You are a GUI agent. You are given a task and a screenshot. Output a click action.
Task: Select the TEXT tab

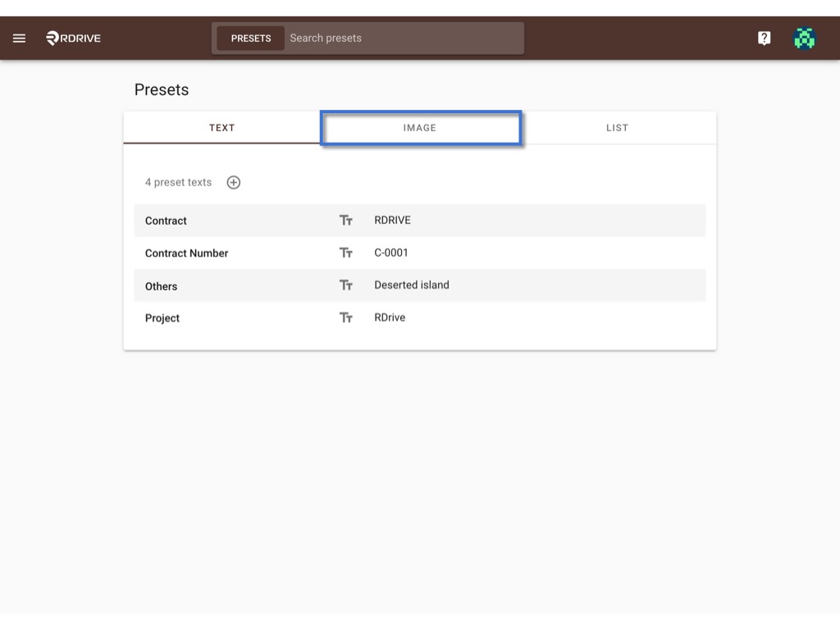[x=221, y=127]
